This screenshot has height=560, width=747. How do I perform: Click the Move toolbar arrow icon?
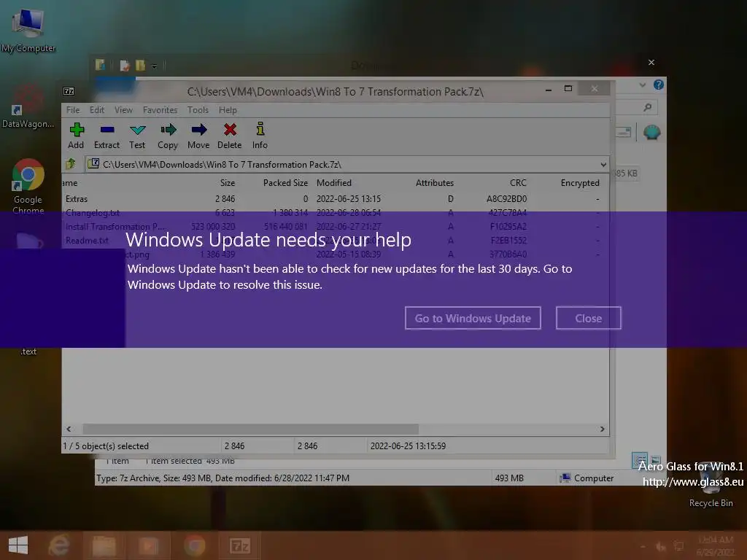click(x=198, y=136)
